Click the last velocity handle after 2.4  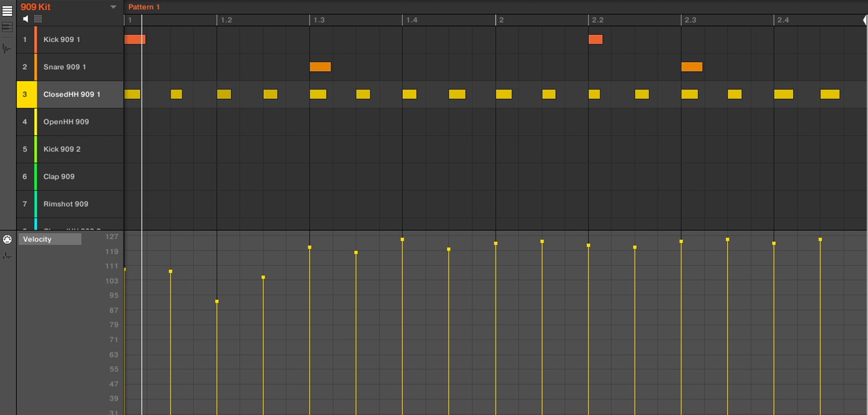coord(820,240)
